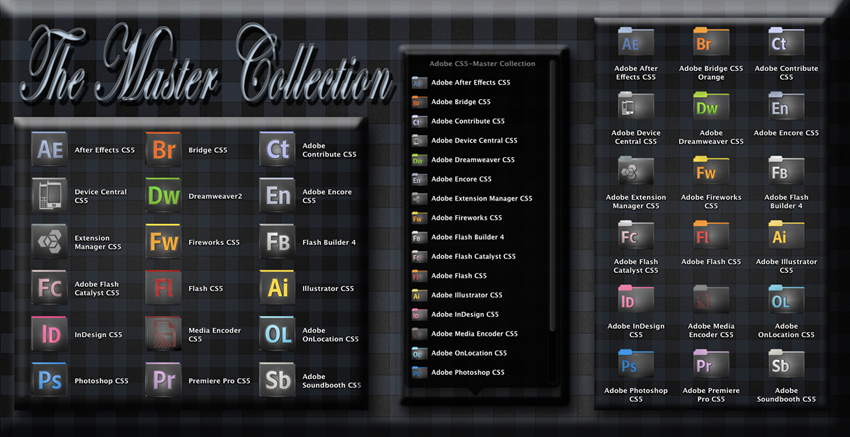Open the Fc Adobe Flash Catalyst app icon
This screenshot has height=437, width=850.
point(49,287)
